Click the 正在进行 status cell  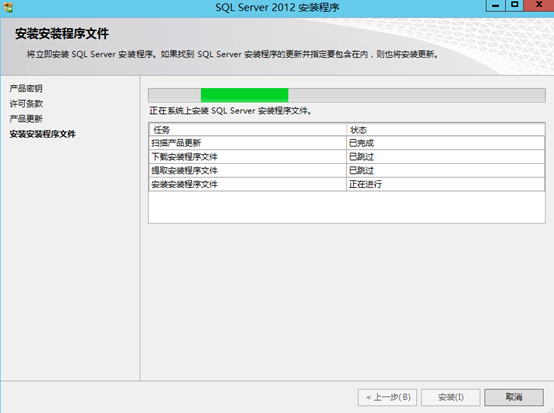[x=446, y=184]
